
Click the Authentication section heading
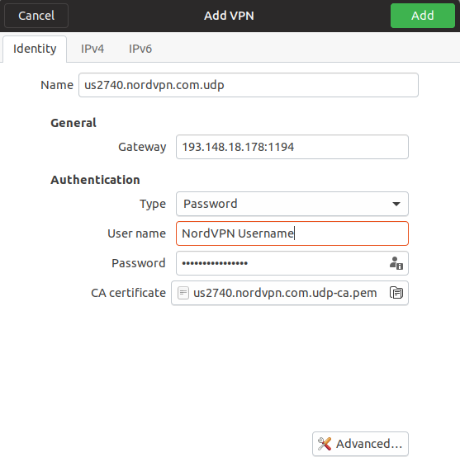pyautogui.click(x=95, y=180)
